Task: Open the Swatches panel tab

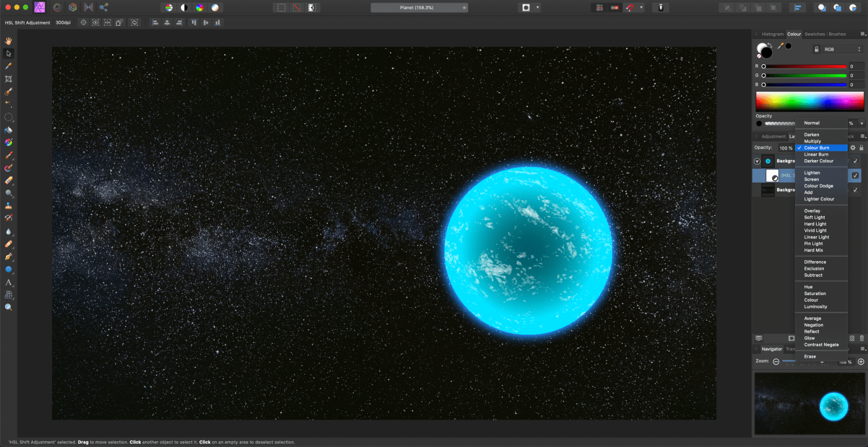Action: (814, 34)
